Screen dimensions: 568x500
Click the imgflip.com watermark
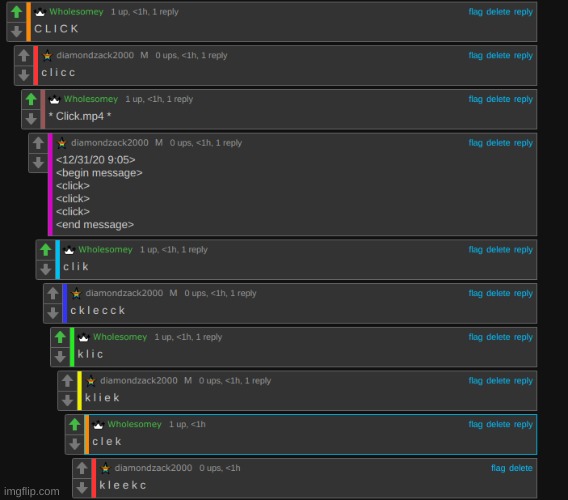(32, 491)
